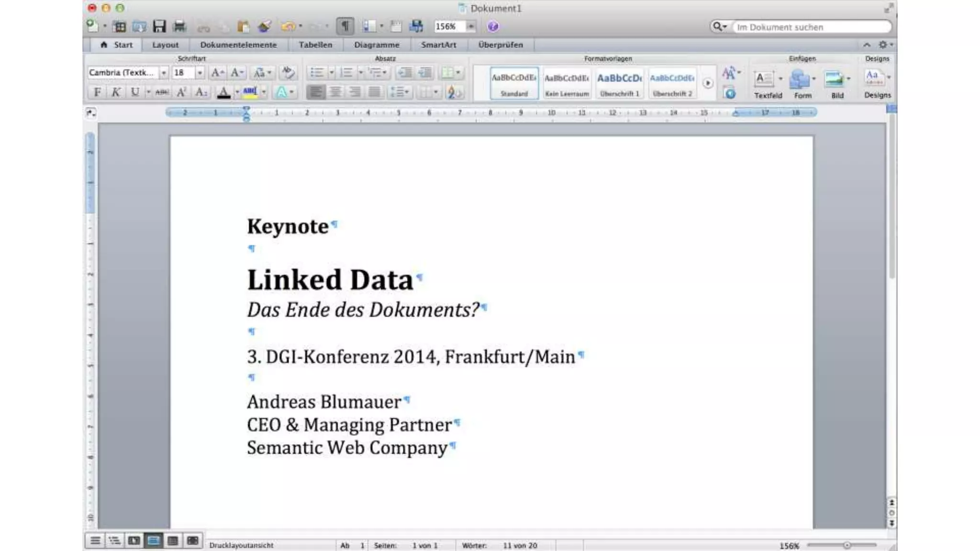Viewport: 980px width, 551px height.
Task: Toggle bold formatting with F button
Action: (97, 92)
